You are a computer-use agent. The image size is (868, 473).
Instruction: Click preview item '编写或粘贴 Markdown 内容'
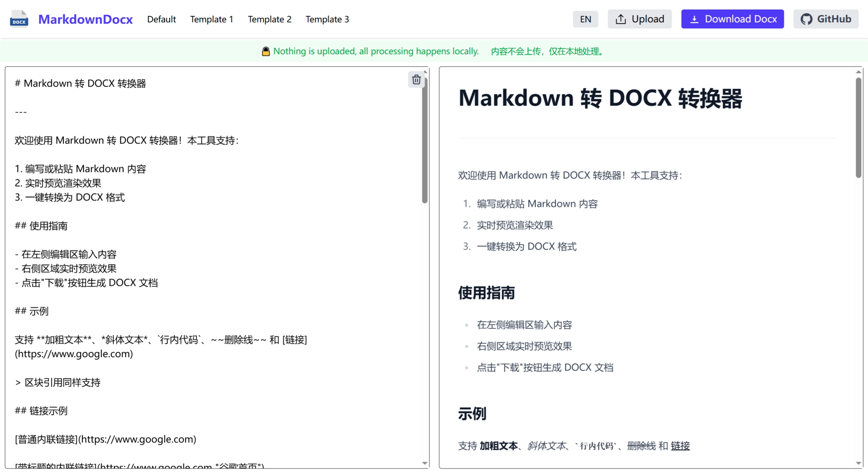(x=537, y=204)
